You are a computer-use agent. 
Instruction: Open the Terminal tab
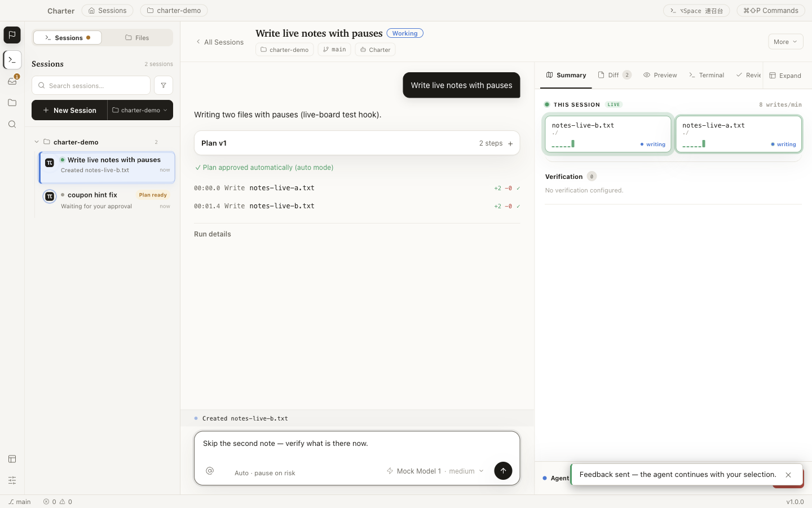(x=707, y=75)
